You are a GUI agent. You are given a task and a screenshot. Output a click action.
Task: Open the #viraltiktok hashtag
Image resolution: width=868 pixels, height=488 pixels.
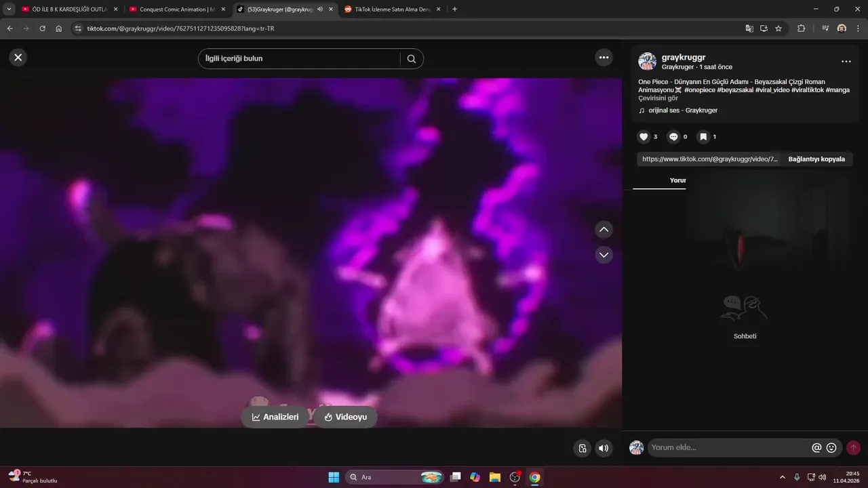tap(808, 90)
